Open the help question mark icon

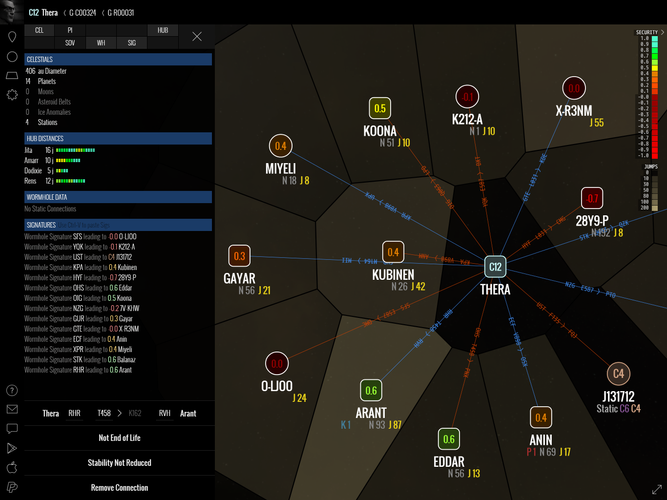[12, 390]
